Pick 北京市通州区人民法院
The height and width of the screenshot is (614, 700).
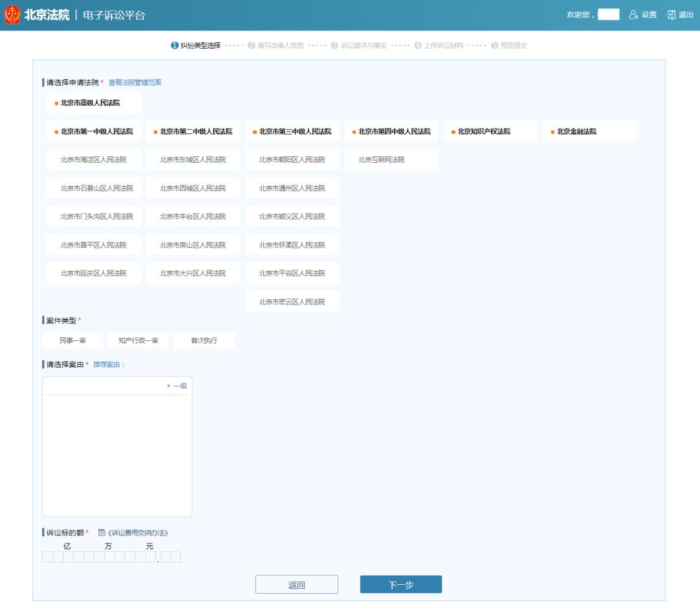click(292, 188)
